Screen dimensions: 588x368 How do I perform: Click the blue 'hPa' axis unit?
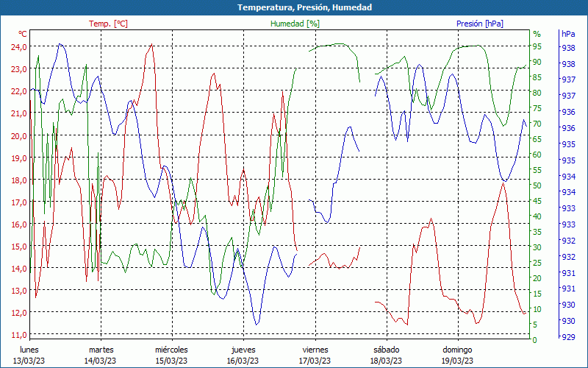pyautogui.click(x=568, y=34)
